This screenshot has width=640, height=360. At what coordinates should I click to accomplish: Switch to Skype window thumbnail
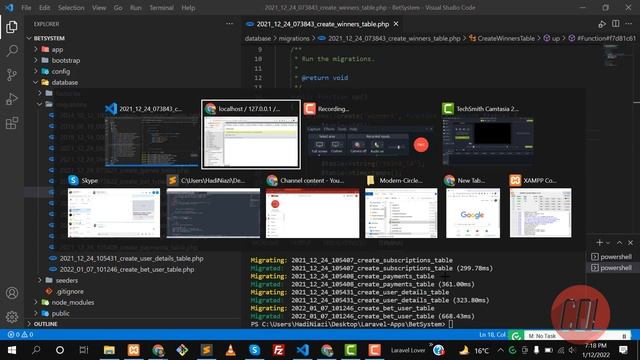click(114, 207)
